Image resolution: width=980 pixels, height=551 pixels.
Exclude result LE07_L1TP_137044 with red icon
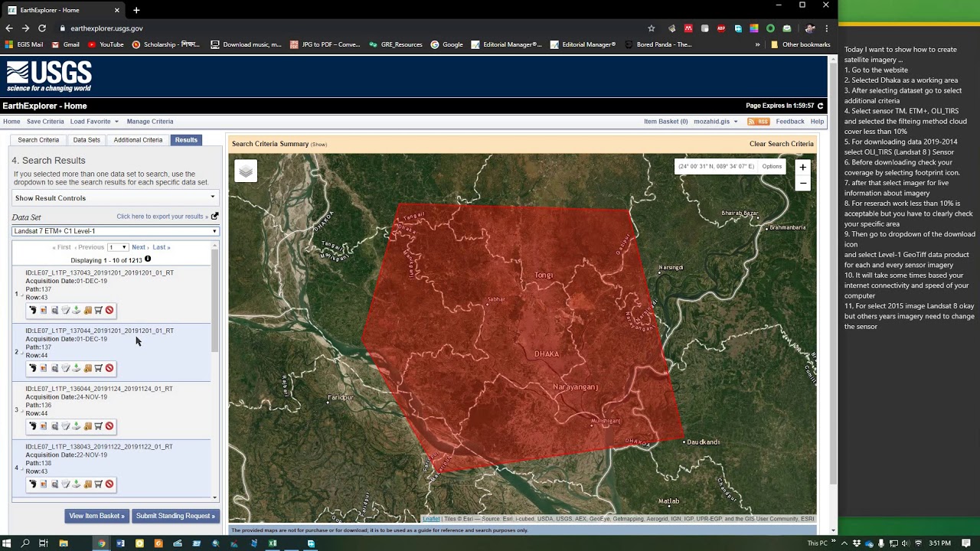(x=109, y=368)
